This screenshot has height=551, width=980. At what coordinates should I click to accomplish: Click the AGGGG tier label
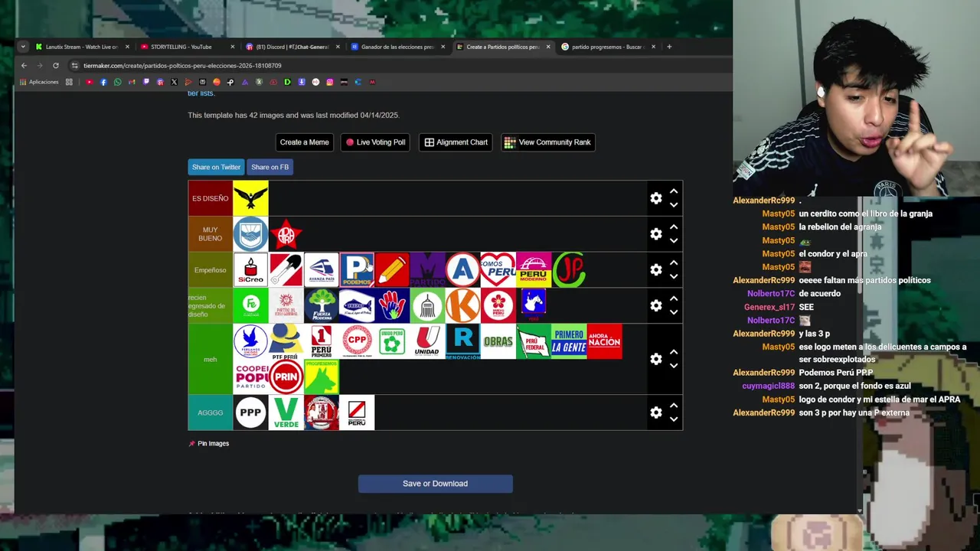pos(211,412)
